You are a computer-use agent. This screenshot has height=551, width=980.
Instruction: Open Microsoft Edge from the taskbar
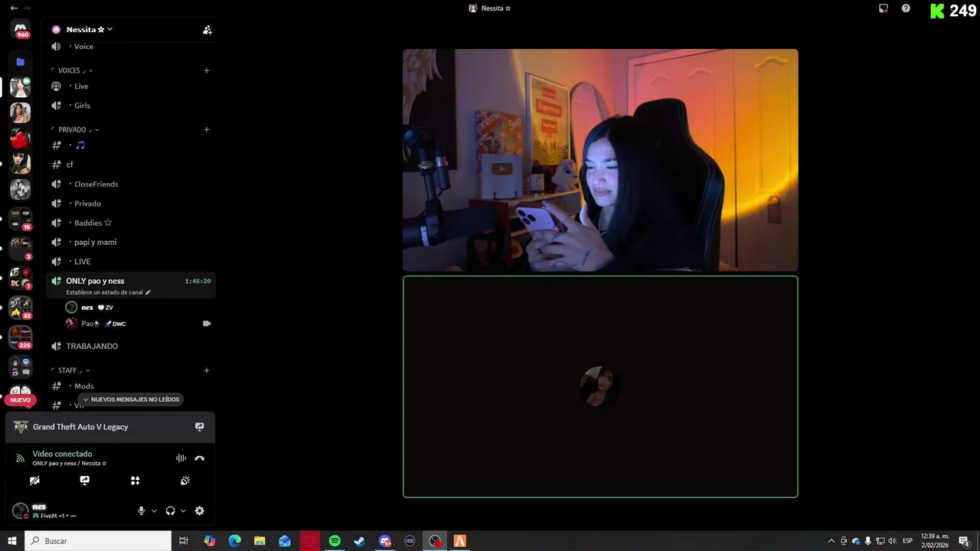234,541
